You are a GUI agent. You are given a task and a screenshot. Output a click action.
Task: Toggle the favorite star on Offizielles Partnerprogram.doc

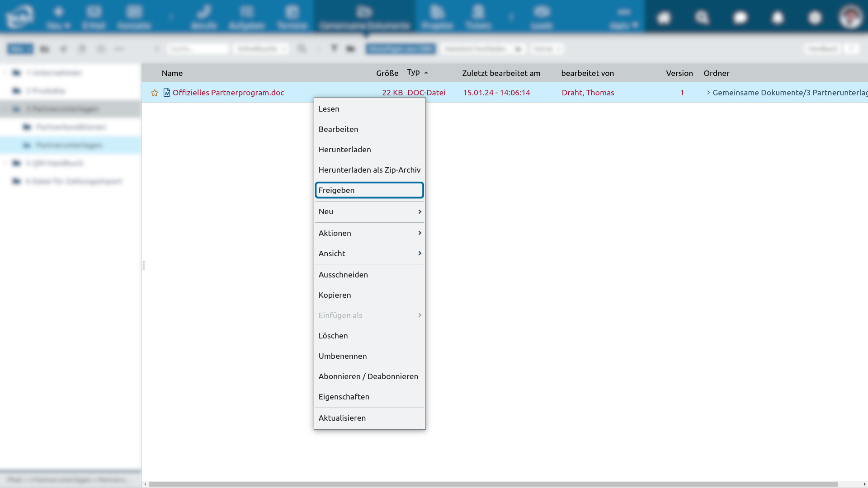155,93
